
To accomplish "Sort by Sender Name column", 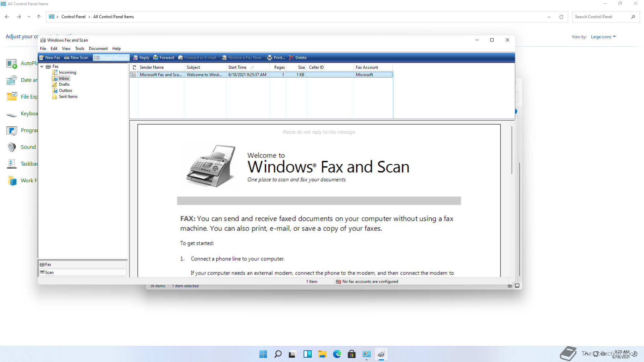I will point(161,67).
